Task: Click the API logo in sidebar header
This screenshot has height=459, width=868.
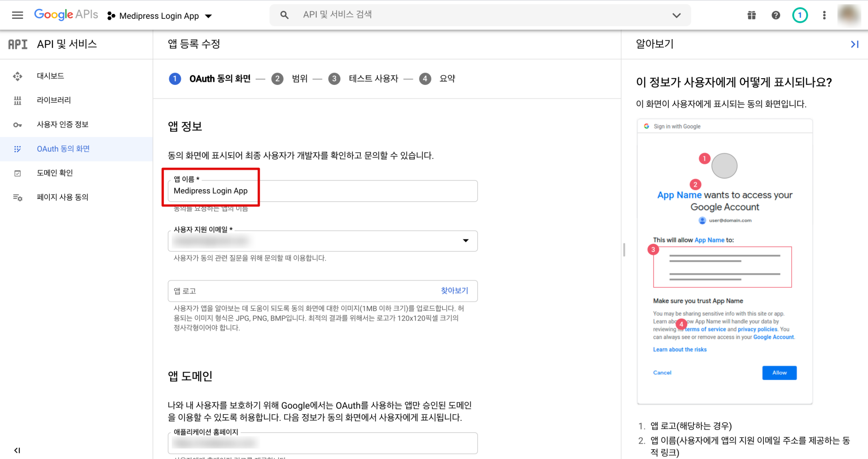Action: pos(18,44)
